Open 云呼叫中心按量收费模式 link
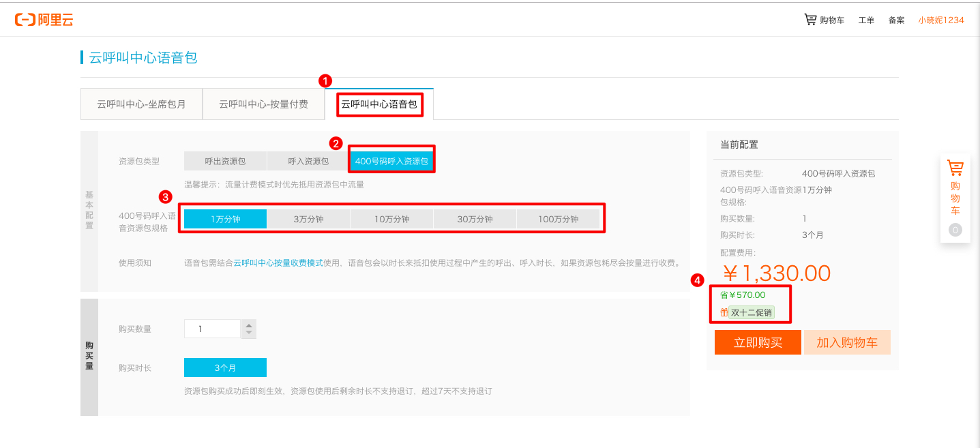Screen dimensions: 980x448 (x=278, y=263)
